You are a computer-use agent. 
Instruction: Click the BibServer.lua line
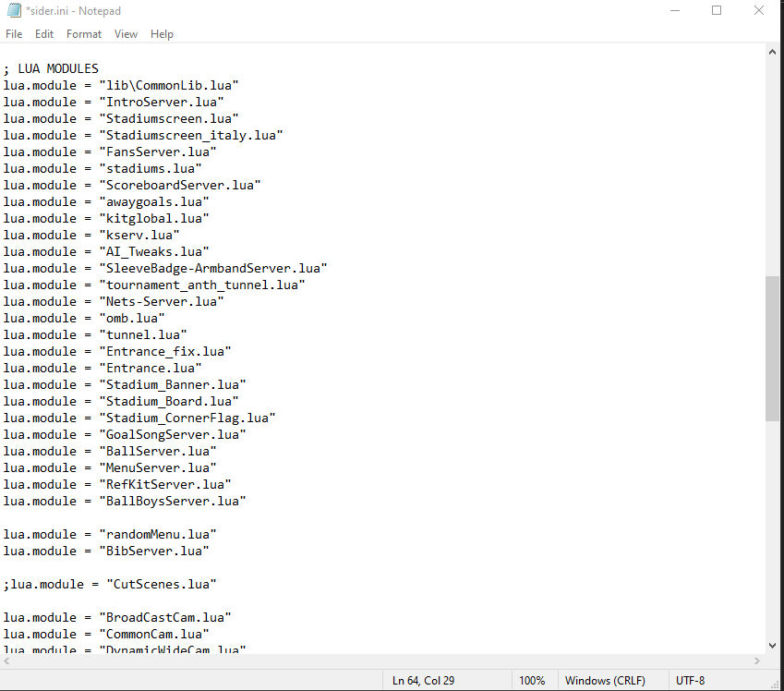click(106, 551)
